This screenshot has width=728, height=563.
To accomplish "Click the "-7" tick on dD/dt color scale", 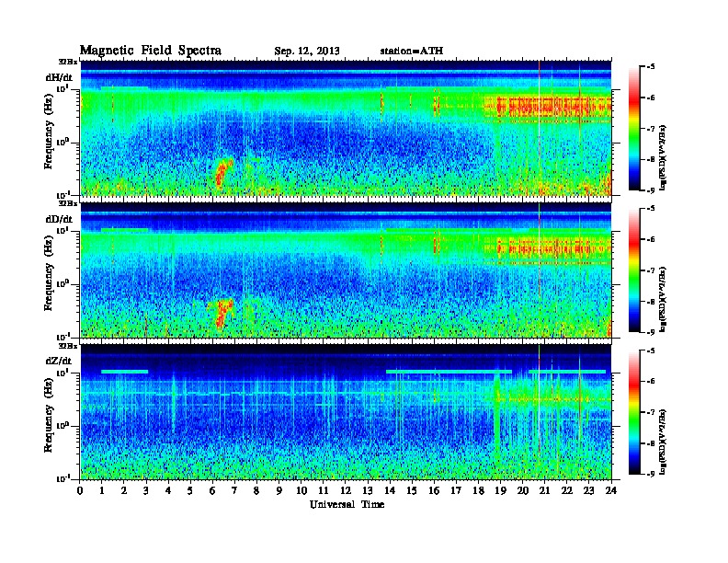I will point(650,270).
